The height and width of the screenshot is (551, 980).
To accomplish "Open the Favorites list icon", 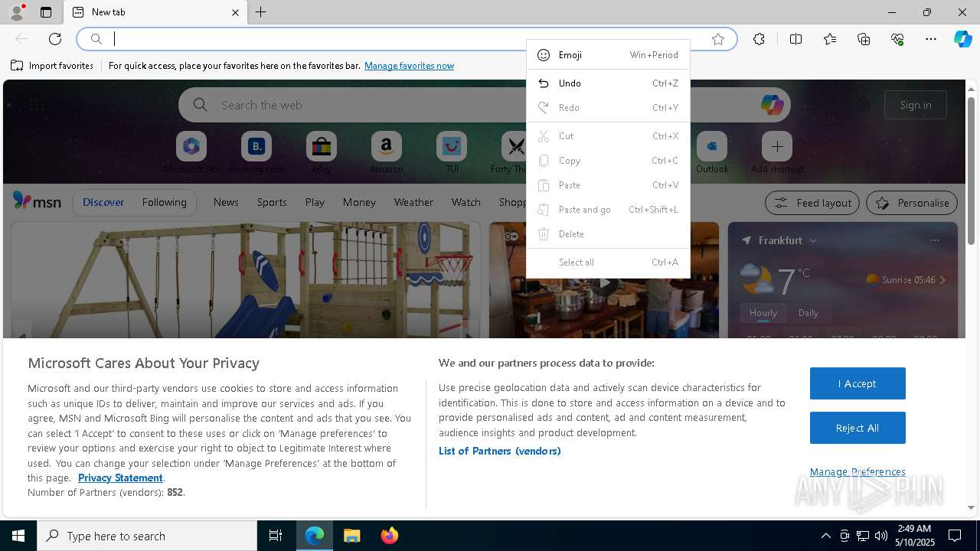I will coord(830,39).
